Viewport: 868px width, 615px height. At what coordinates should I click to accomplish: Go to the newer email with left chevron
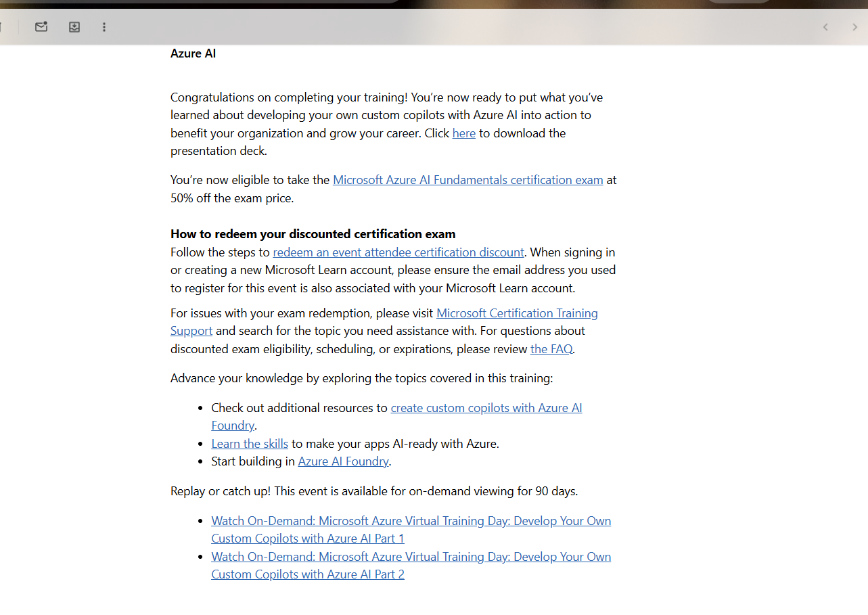(825, 27)
